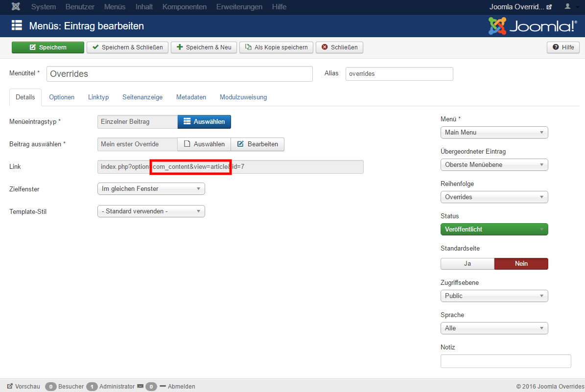Click Vorschau preview link in footer
The image size is (585, 392).
coord(23,387)
